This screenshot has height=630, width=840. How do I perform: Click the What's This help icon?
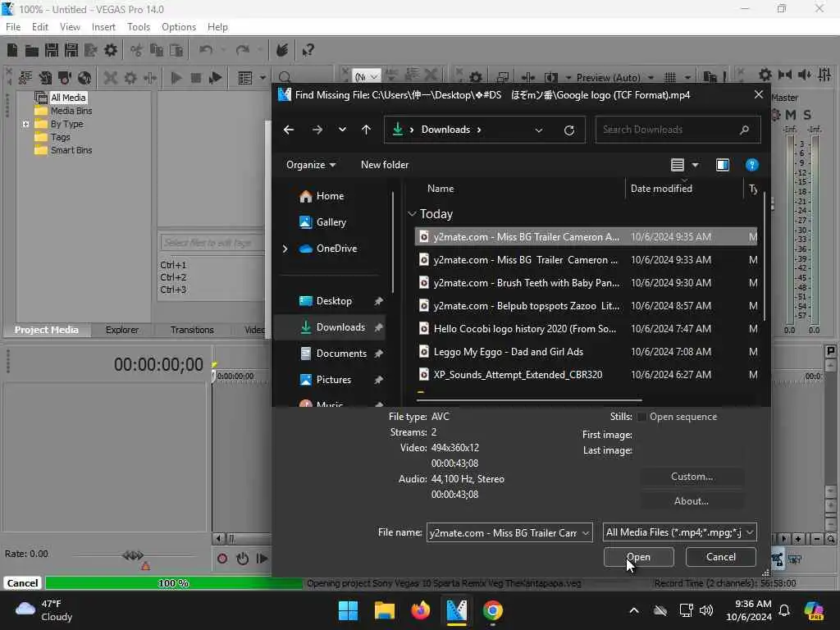308,50
